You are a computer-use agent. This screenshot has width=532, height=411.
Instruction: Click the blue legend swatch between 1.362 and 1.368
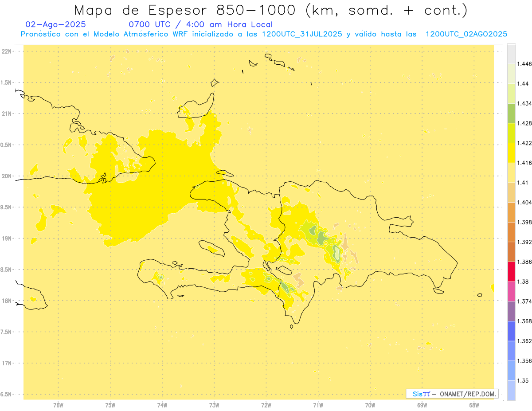pos(511,331)
